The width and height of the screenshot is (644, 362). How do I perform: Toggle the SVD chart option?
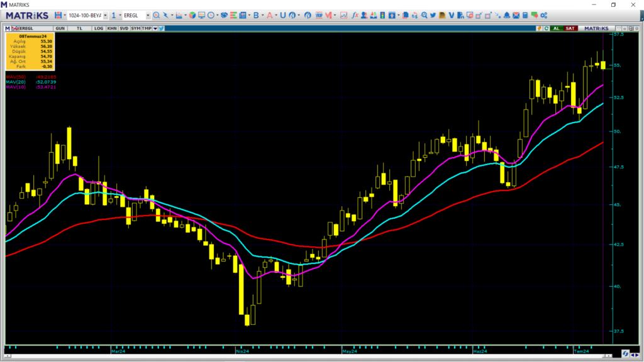pyautogui.click(x=123, y=28)
